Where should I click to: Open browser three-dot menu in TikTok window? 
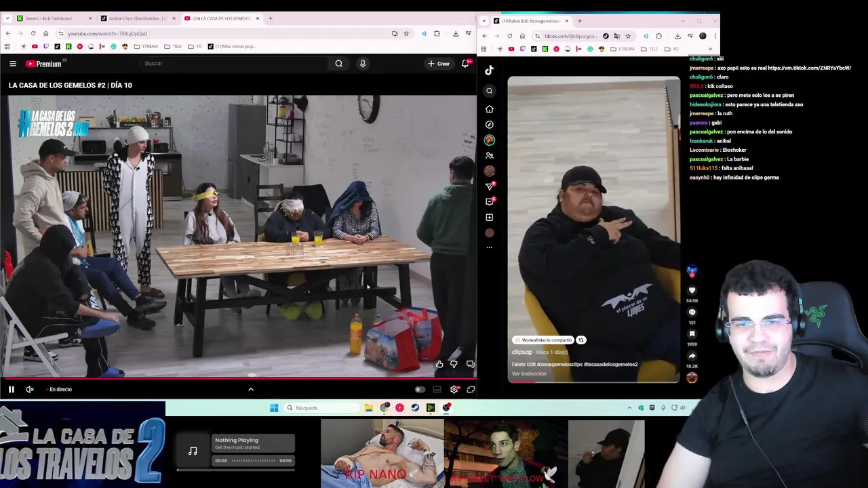(714, 36)
